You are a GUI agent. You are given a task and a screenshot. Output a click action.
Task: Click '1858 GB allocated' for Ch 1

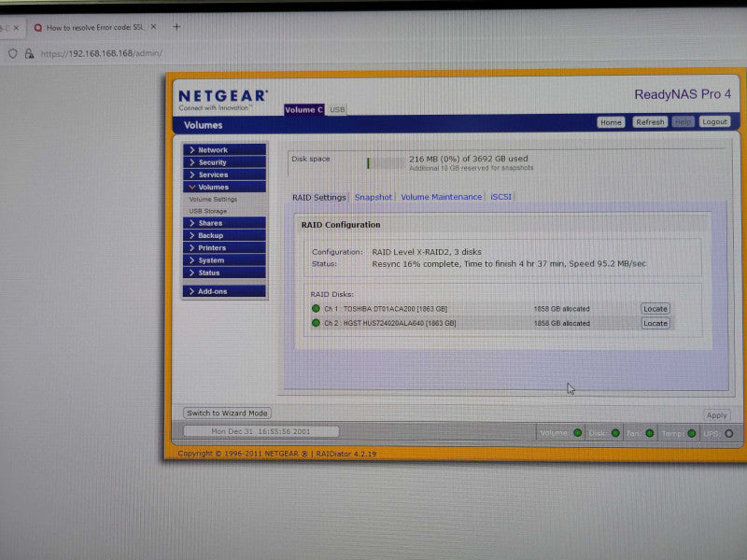[x=562, y=309]
